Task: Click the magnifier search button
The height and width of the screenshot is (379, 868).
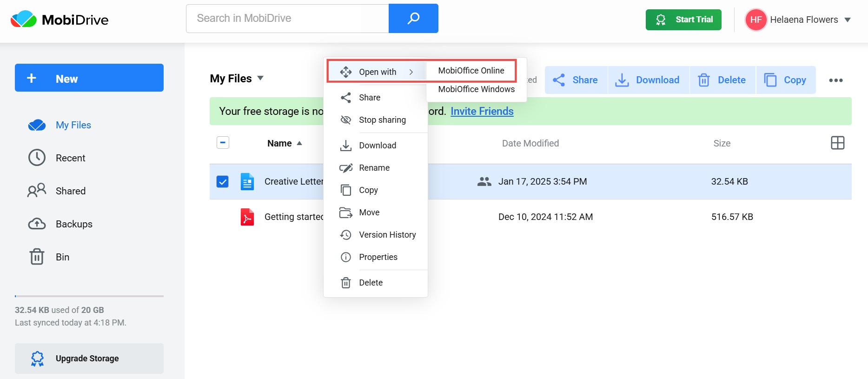Action: coord(413,19)
